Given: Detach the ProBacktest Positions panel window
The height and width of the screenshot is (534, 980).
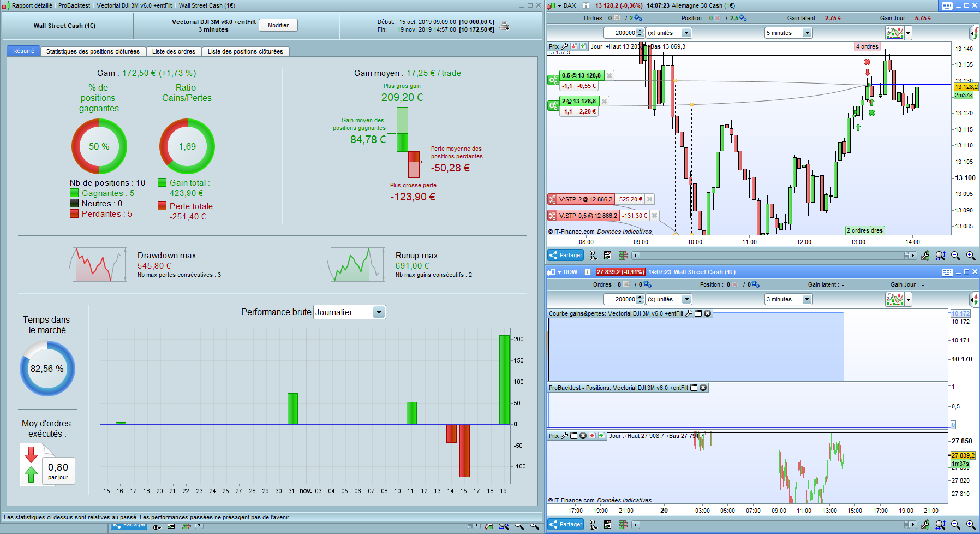Looking at the screenshot, I should (694, 388).
